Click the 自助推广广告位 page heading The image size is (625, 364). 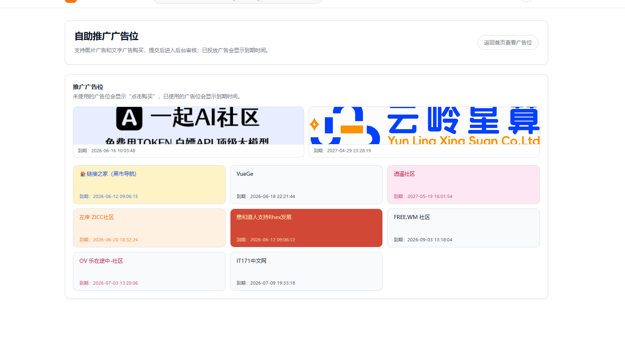click(x=107, y=36)
